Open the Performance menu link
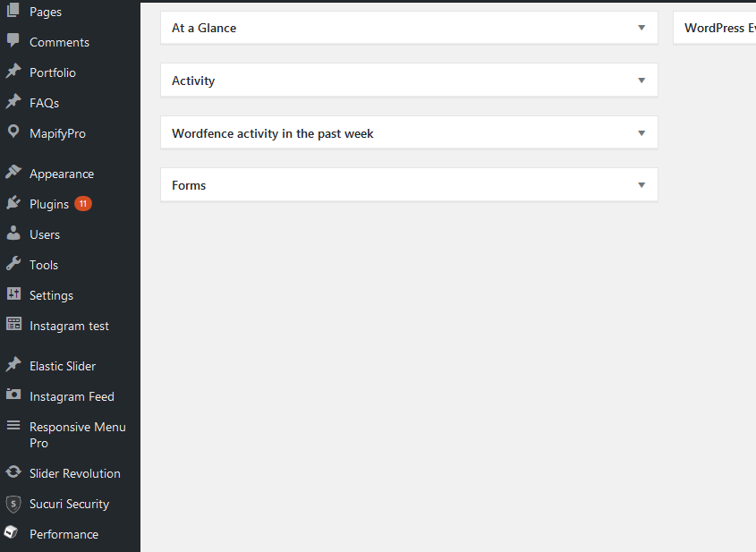The height and width of the screenshot is (552, 756). [64, 534]
